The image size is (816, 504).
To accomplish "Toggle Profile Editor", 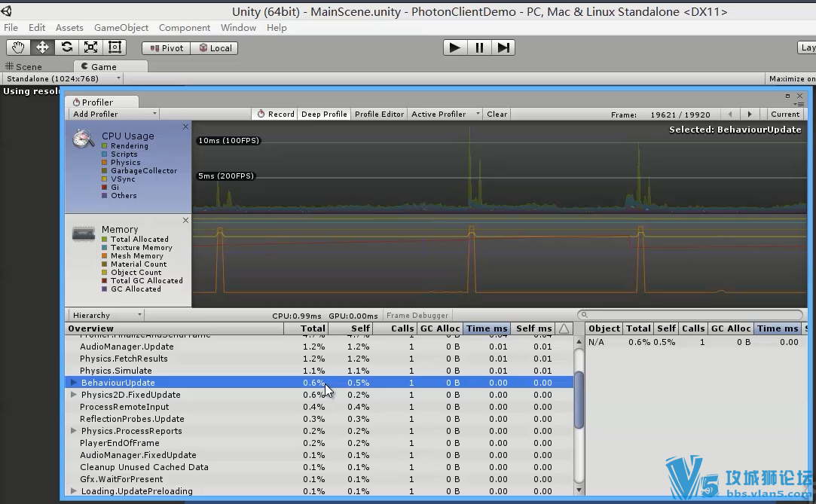I will [x=380, y=114].
